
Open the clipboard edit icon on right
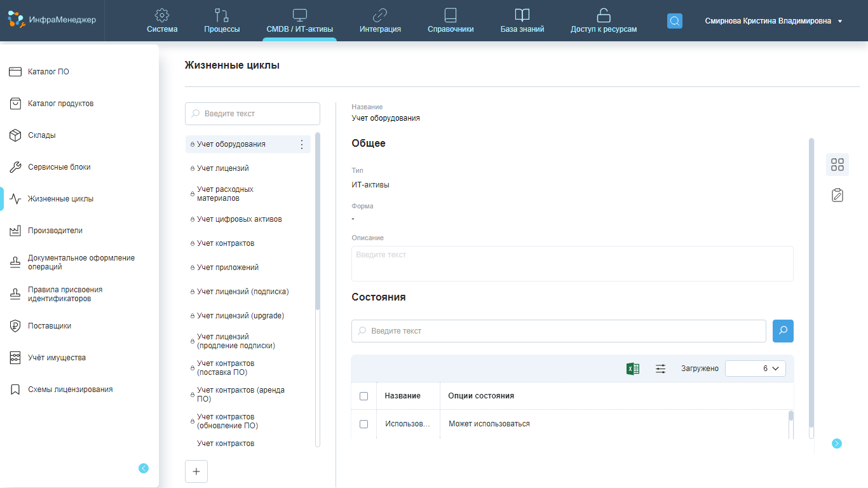click(x=837, y=195)
